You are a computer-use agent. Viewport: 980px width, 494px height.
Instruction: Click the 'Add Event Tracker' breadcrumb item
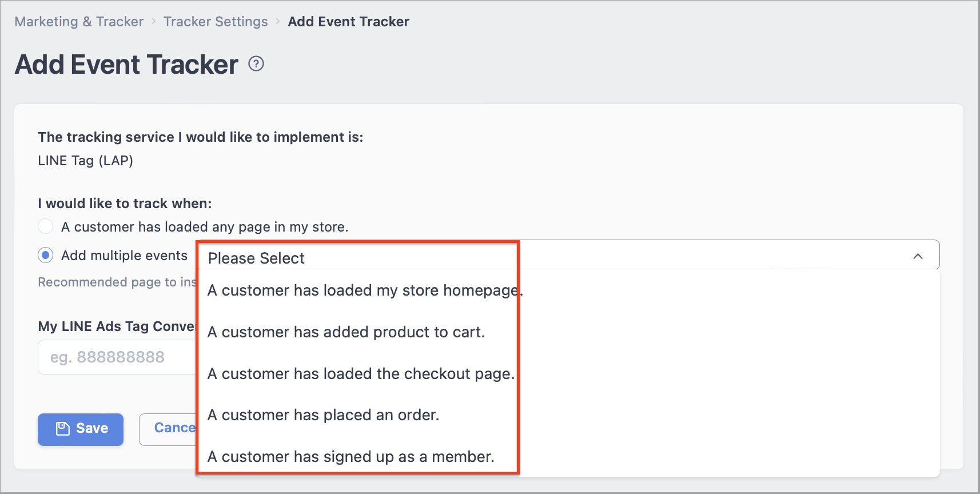(349, 22)
